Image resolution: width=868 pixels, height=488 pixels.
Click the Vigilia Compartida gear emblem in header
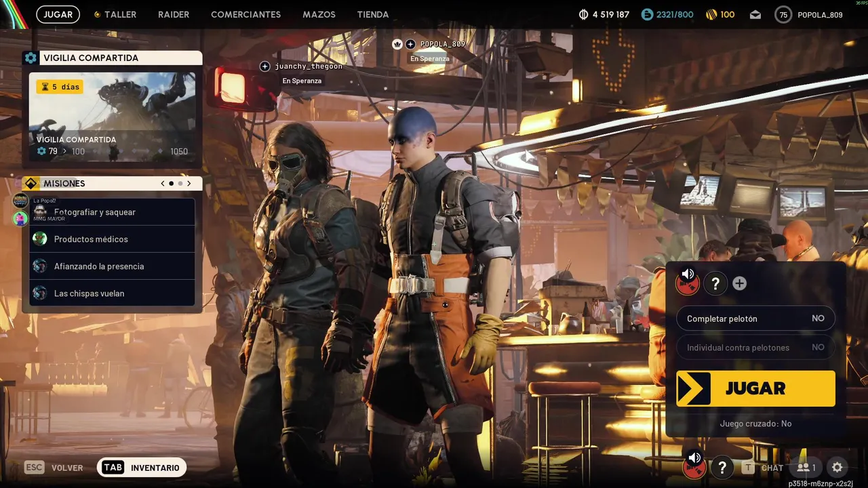pyautogui.click(x=31, y=58)
